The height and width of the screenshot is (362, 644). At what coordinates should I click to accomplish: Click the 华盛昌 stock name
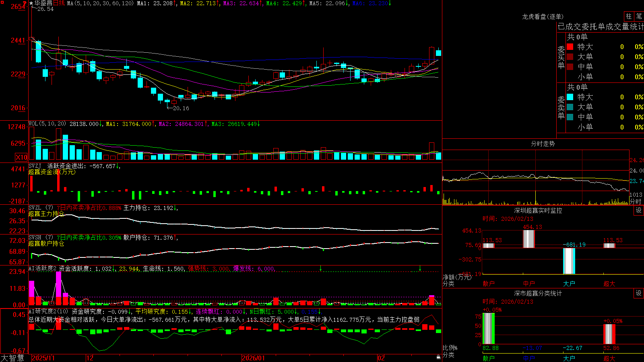(x=43, y=3)
